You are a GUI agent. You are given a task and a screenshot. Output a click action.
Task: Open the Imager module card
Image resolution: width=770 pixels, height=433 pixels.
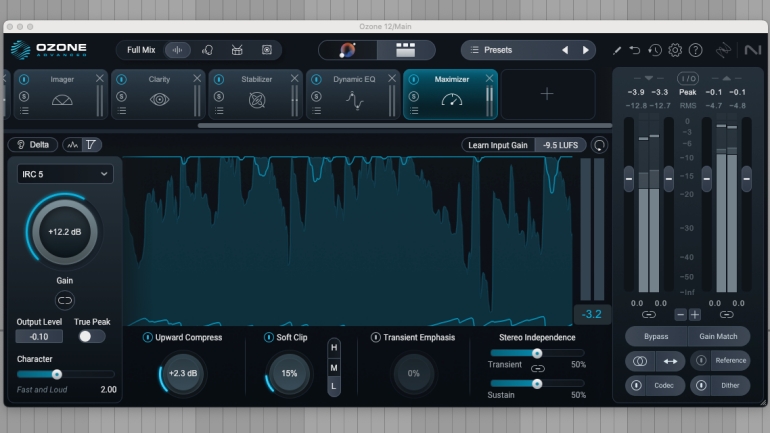(62, 94)
